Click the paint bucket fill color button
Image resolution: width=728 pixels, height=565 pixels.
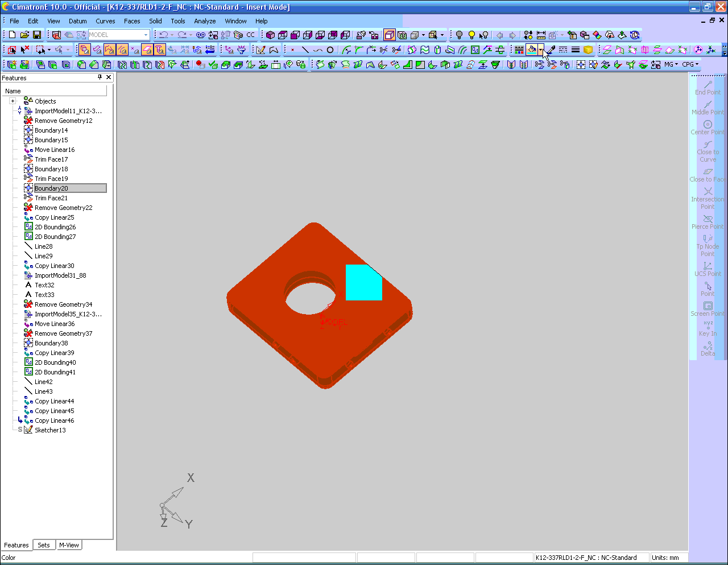pyautogui.click(x=531, y=50)
